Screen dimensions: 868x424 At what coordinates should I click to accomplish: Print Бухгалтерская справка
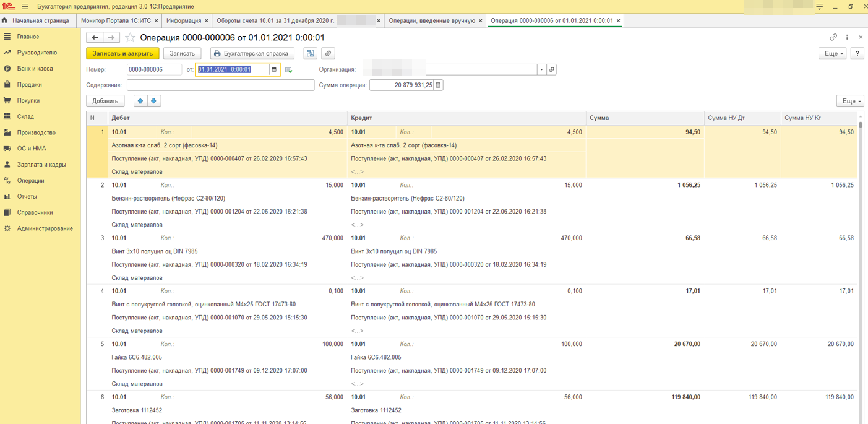(252, 54)
